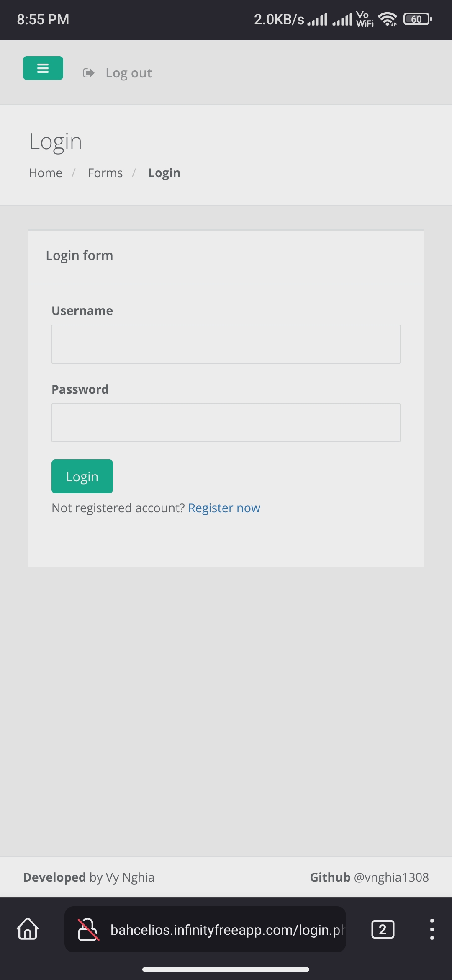This screenshot has width=452, height=980.
Task: Open the green hamburger menu
Action: [43, 68]
